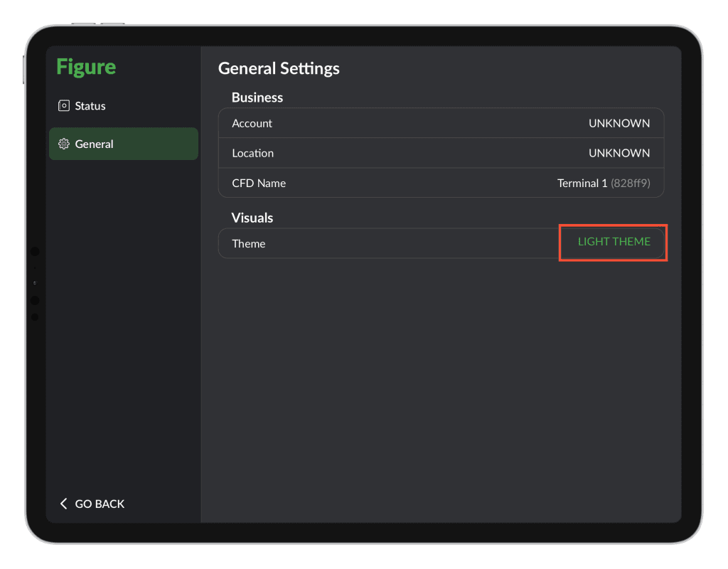Click the Business section header
Image resolution: width=728 pixels, height=569 pixels.
tap(257, 97)
